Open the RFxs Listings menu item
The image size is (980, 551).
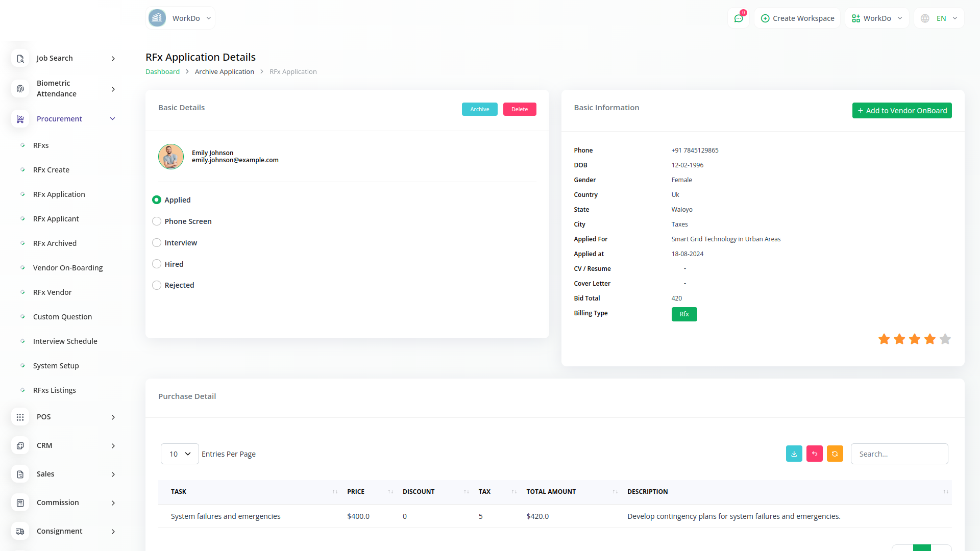click(55, 390)
